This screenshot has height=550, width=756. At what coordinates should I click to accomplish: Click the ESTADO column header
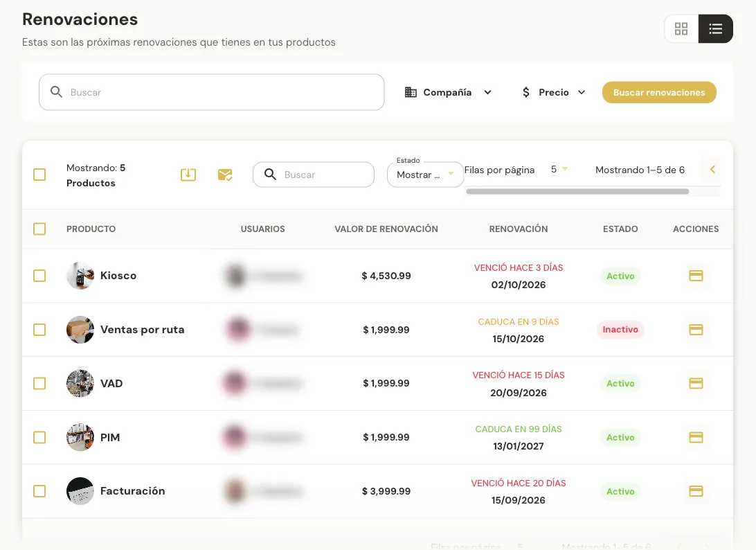[620, 229]
